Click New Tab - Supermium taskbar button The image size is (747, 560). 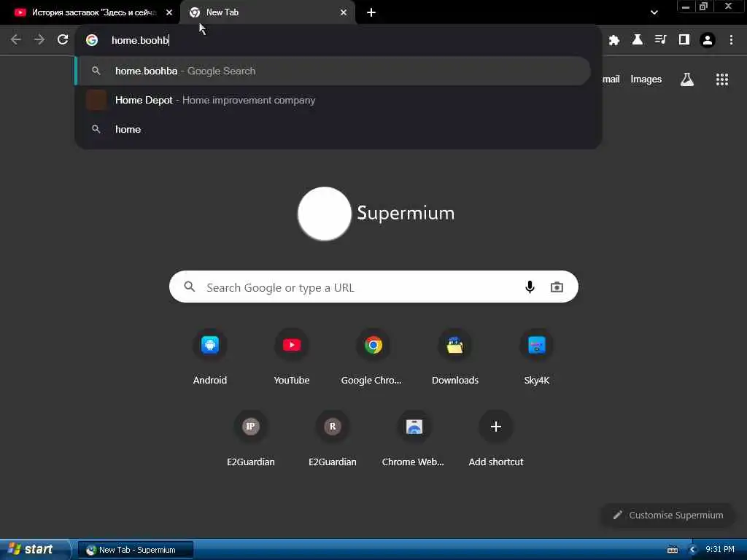(135, 550)
